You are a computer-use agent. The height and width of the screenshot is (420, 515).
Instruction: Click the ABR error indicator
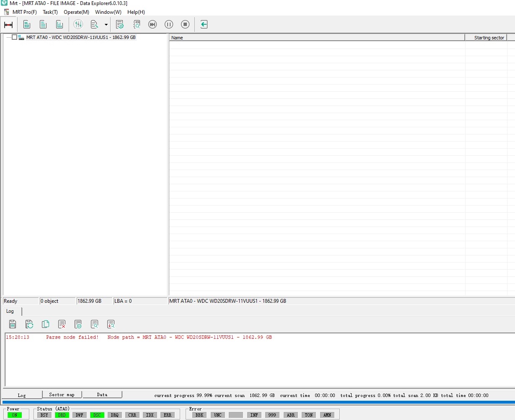pos(291,415)
